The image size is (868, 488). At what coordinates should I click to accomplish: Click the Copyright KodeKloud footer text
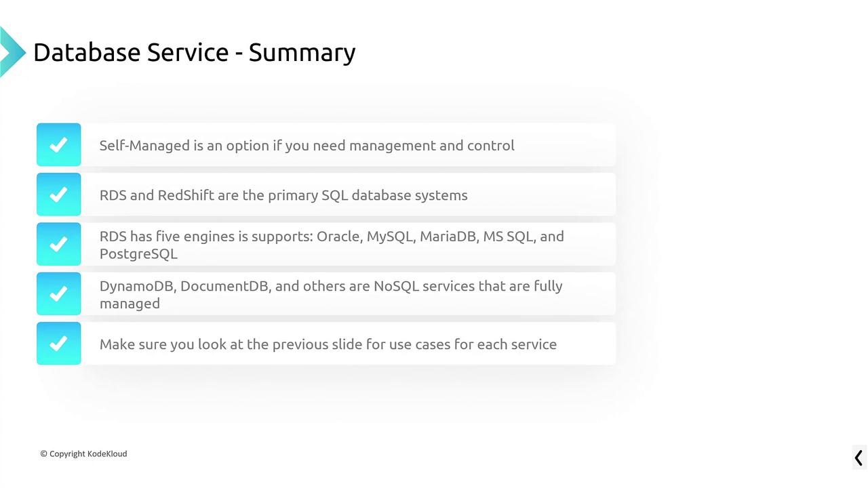click(x=83, y=453)
